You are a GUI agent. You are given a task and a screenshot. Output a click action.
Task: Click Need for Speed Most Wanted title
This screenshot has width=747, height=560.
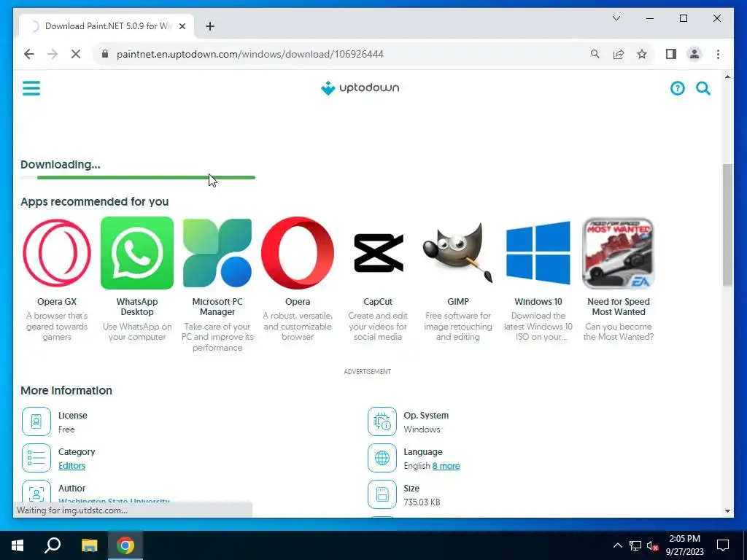point(619,307)
